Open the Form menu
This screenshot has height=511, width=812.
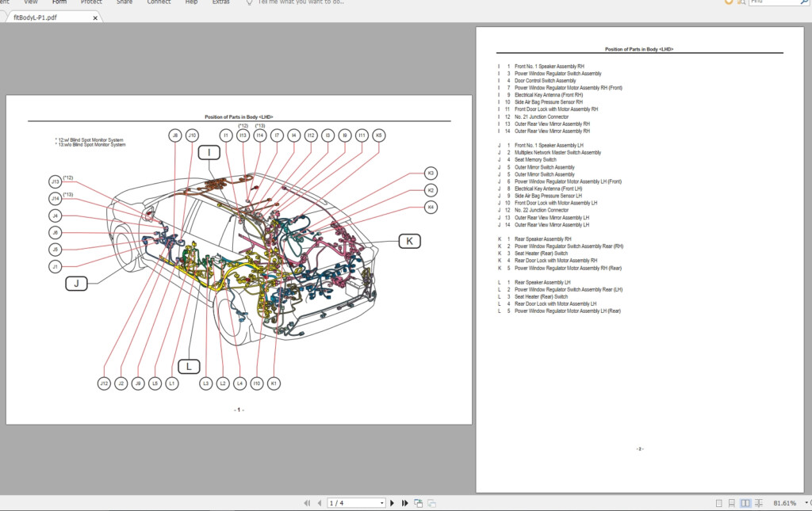pyautogui.click(x=59, y=2)
